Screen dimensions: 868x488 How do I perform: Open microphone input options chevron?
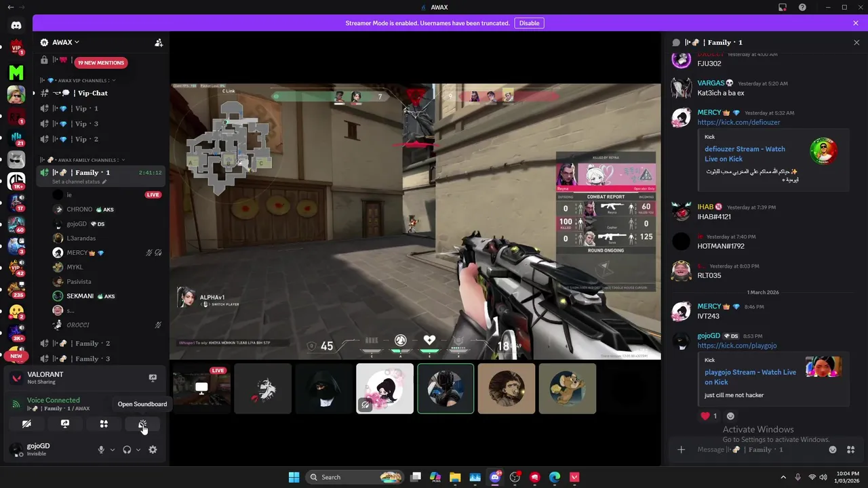point(113,449)
